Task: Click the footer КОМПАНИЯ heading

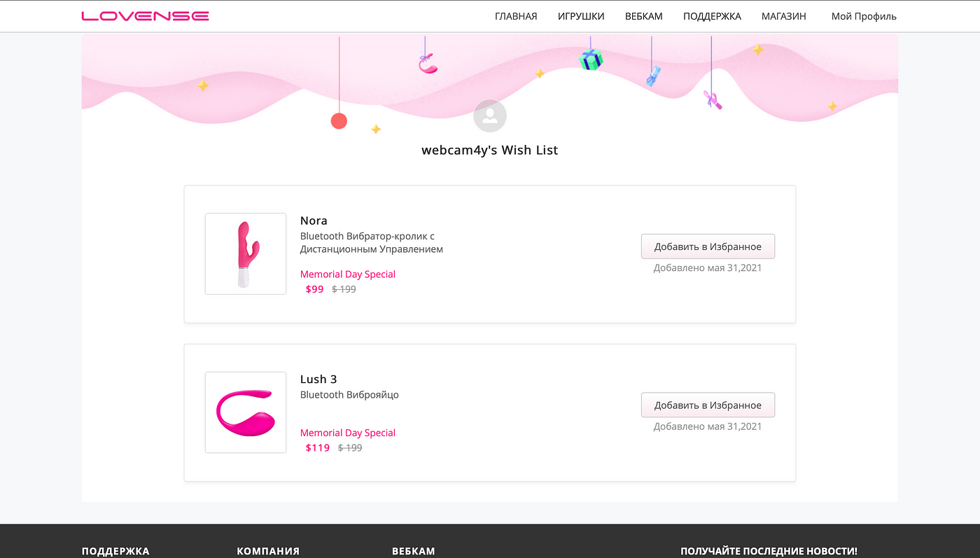Action: [268, 551]
